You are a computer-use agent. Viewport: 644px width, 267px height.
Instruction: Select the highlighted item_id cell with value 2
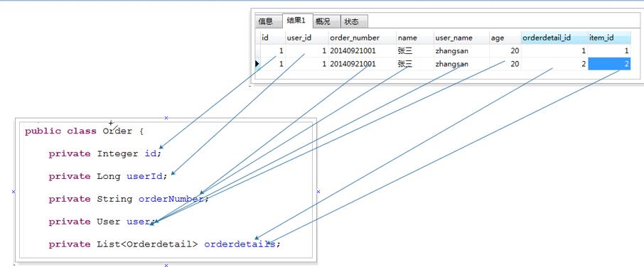pos(609,64)
